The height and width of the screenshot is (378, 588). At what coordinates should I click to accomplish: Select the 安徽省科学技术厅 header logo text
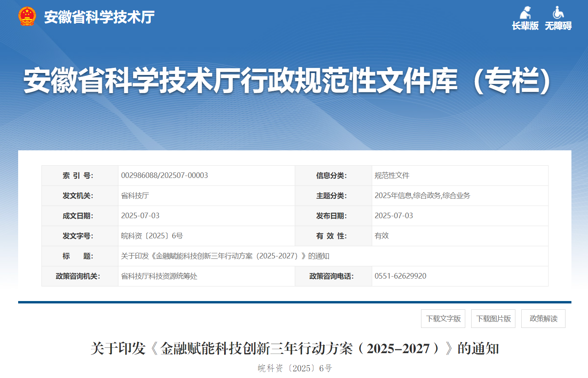click(x=98, y=17)
